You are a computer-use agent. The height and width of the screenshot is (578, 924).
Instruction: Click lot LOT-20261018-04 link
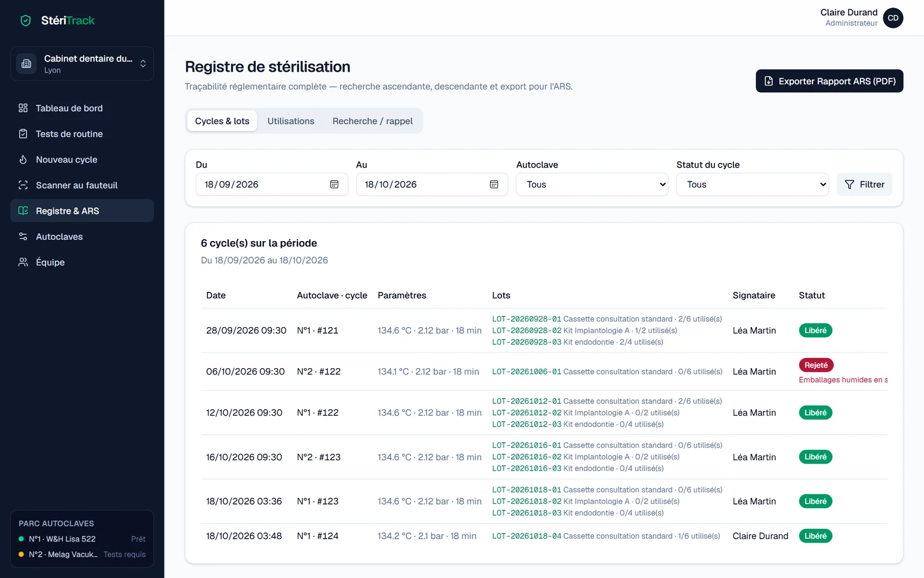tap(527, 536)
